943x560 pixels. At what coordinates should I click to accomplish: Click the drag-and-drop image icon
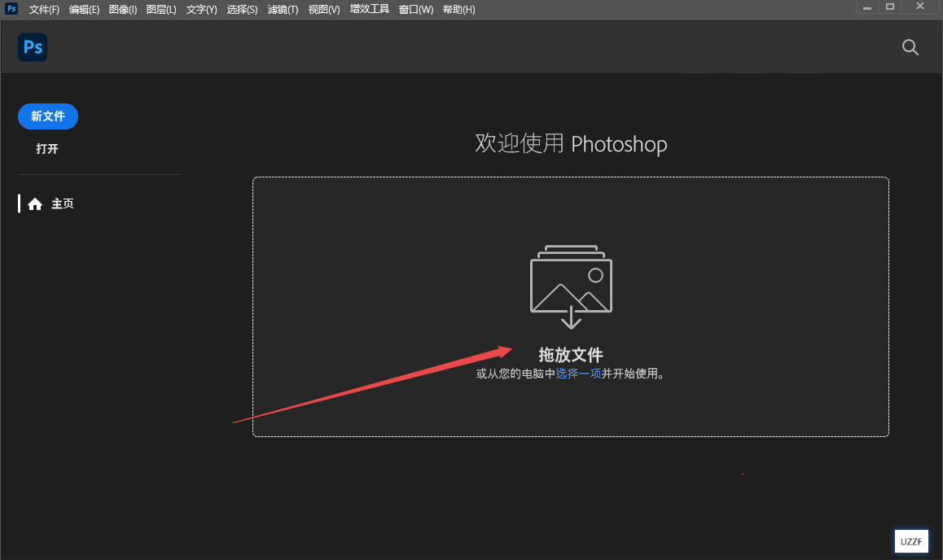pos(571,287)
